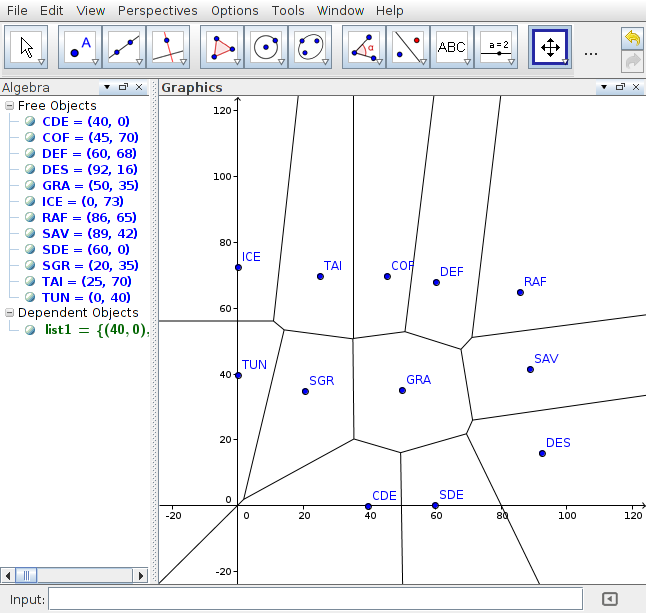Open the Perspectives menu
This screenshot has width=646, height=613.
tap(157, 11)
